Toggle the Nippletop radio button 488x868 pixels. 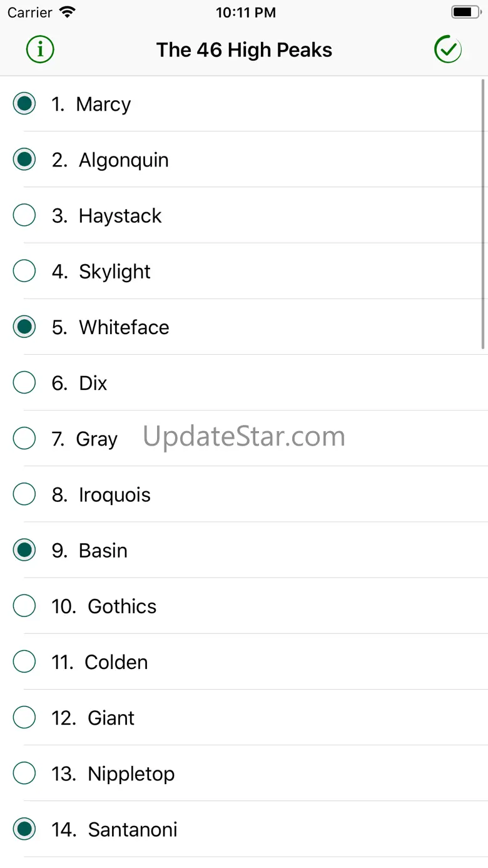coord(24,774)
